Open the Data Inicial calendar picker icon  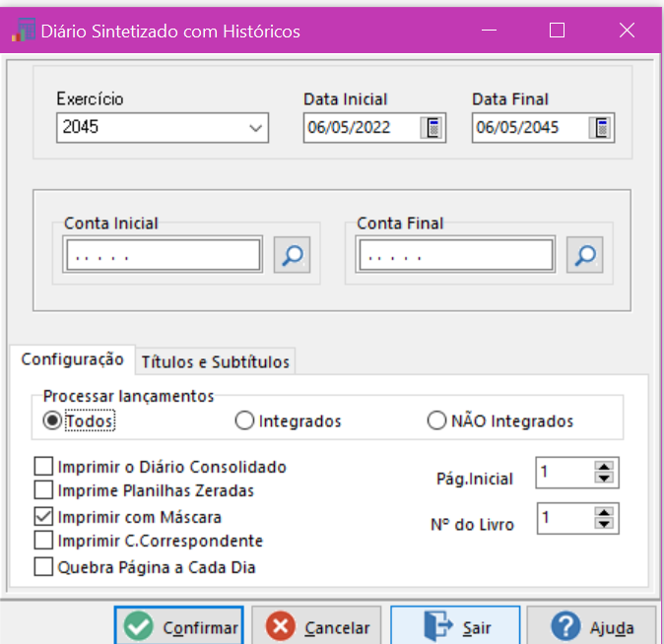pos(432,127)
